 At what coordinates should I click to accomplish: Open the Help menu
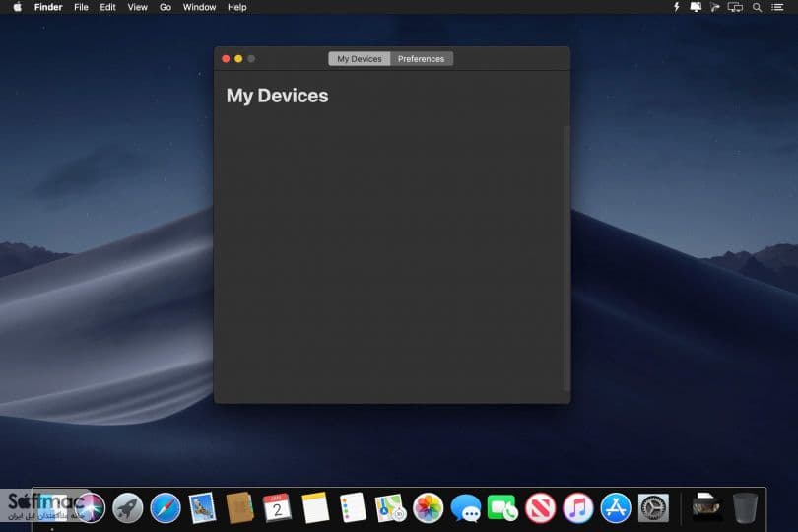coord(237,7)
